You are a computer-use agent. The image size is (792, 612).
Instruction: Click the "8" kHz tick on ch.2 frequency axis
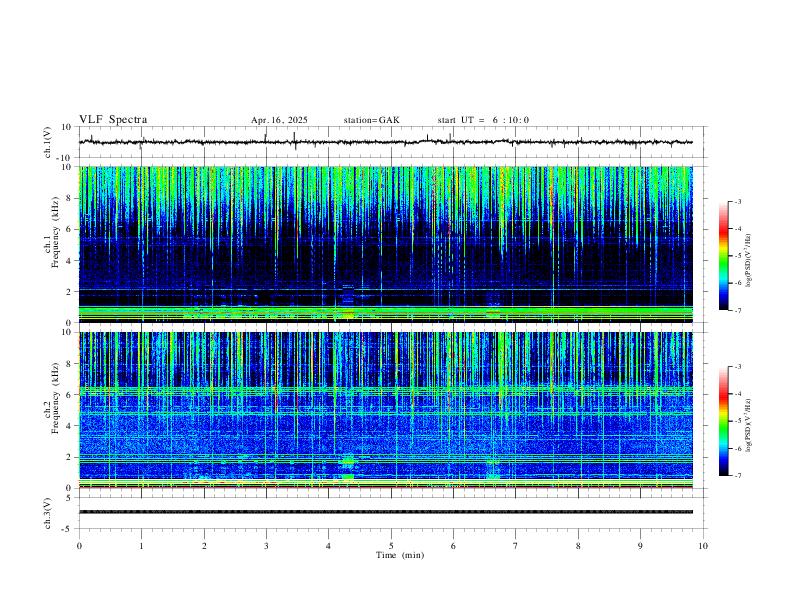(x=69, y=364)
